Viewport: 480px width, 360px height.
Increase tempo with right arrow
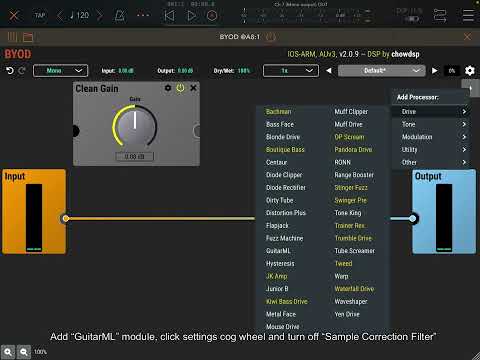(99, 15)
